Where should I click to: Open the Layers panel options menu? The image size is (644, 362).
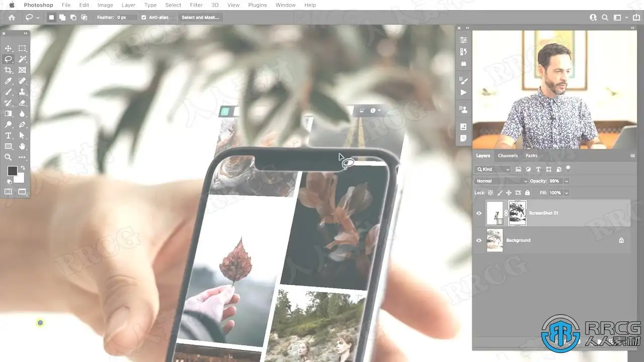click(x=632, y=156)
